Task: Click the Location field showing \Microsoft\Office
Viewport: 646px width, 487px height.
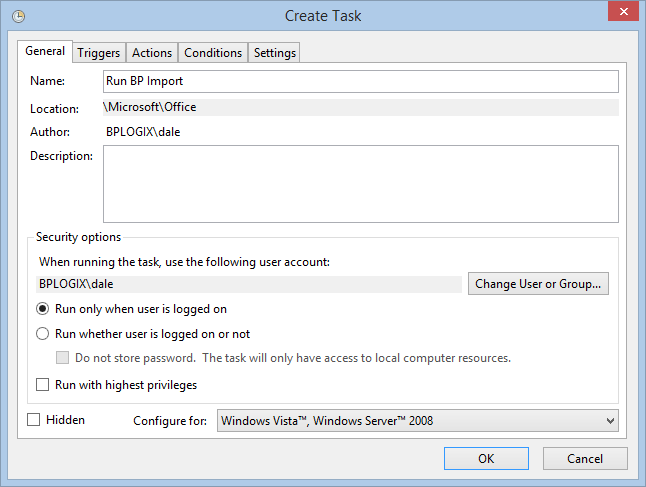Action: [x=360, y=106]
